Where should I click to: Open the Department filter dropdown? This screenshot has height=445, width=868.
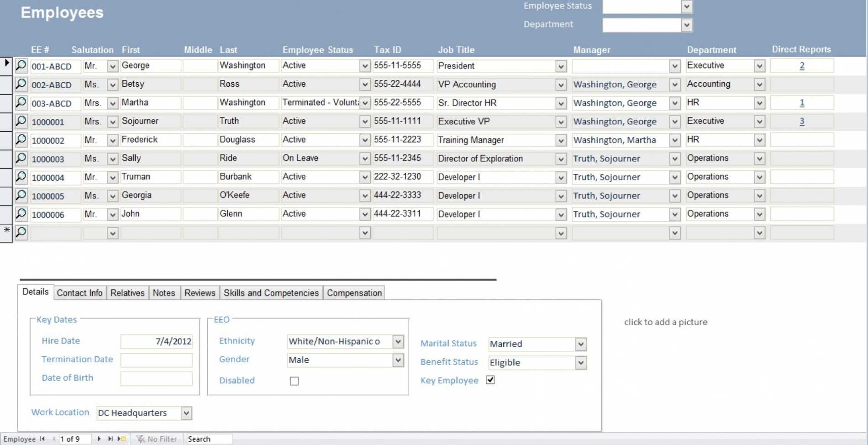687,25
